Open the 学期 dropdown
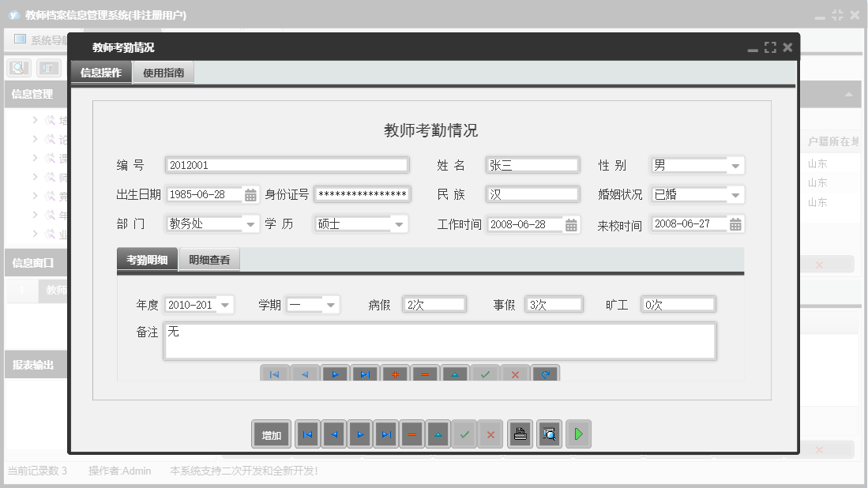 click(331, 305)
